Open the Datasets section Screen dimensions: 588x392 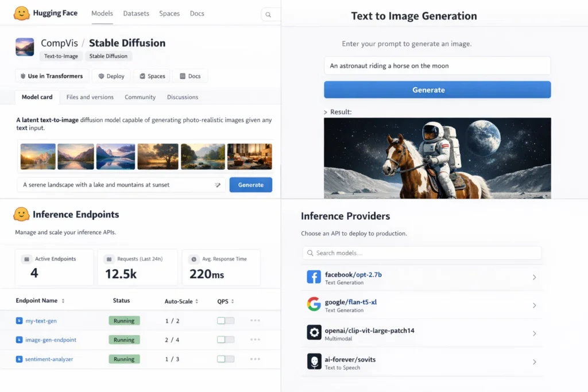tap(136, 13)
